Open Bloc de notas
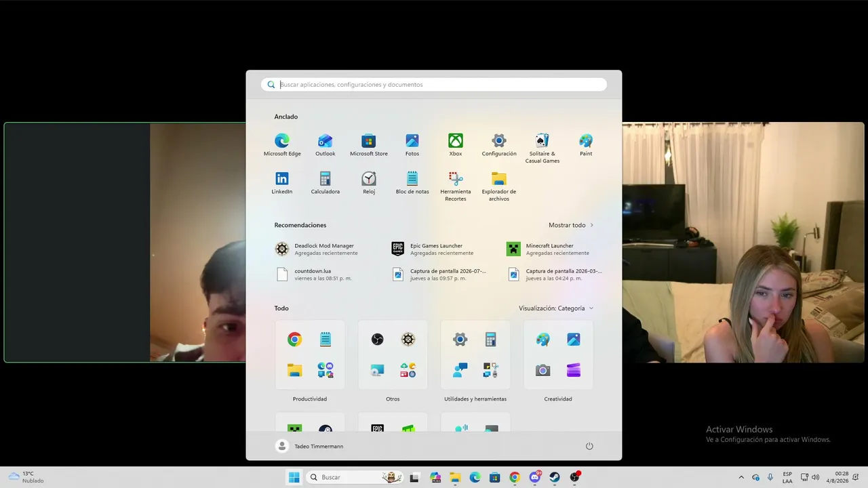This screenshot has height=488, width=868. pyautogui.click(x=412, y=183)
